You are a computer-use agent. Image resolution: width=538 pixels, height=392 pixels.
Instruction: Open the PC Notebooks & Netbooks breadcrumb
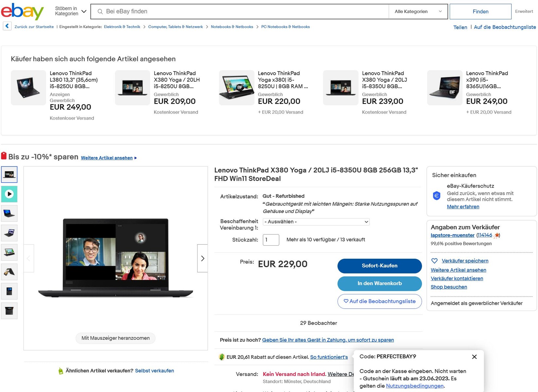click(x=285, y=27)
